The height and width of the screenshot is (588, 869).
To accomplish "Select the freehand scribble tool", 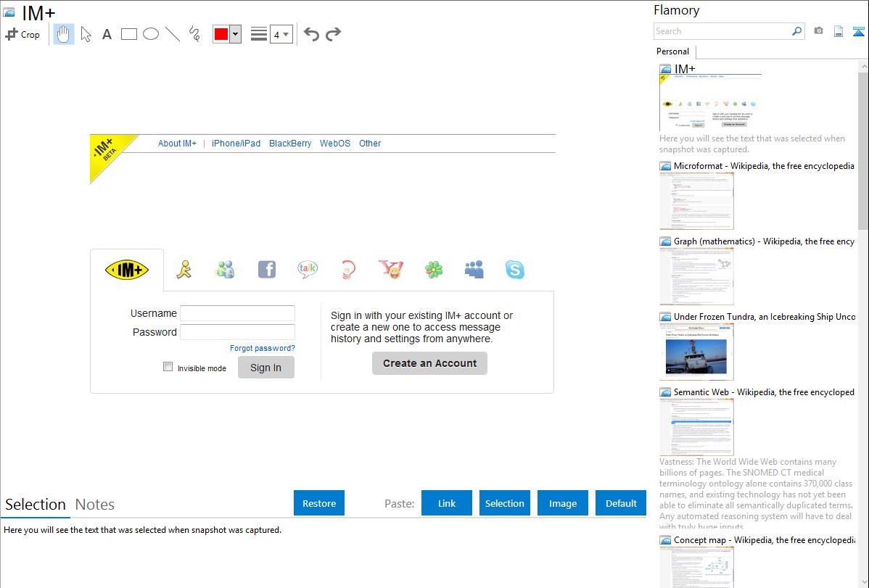I will [194, 34].
